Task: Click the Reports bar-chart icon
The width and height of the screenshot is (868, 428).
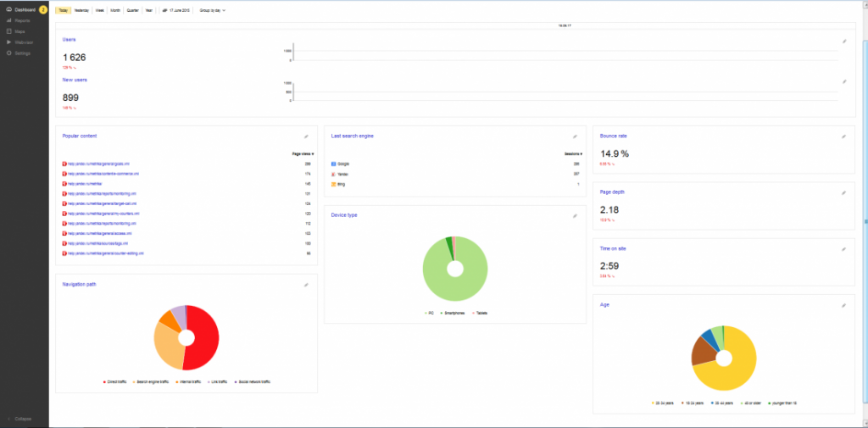Action: [x=8, y=20]
